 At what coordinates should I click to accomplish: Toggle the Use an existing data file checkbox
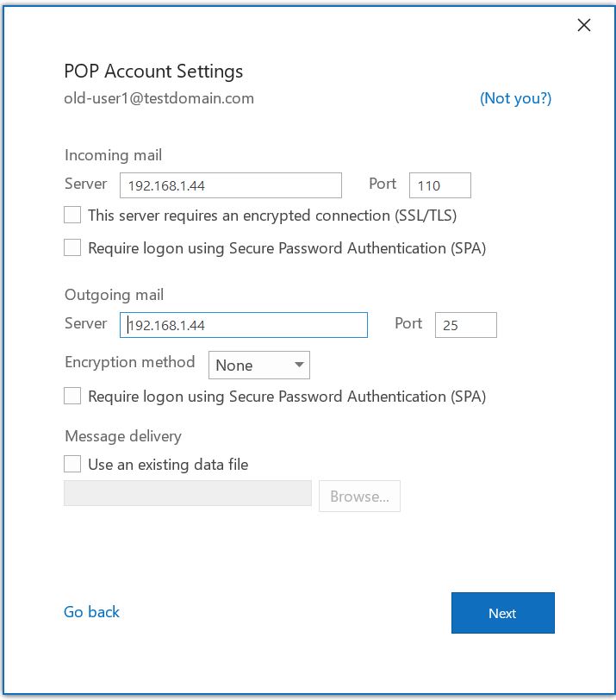(x=73, y=465)
